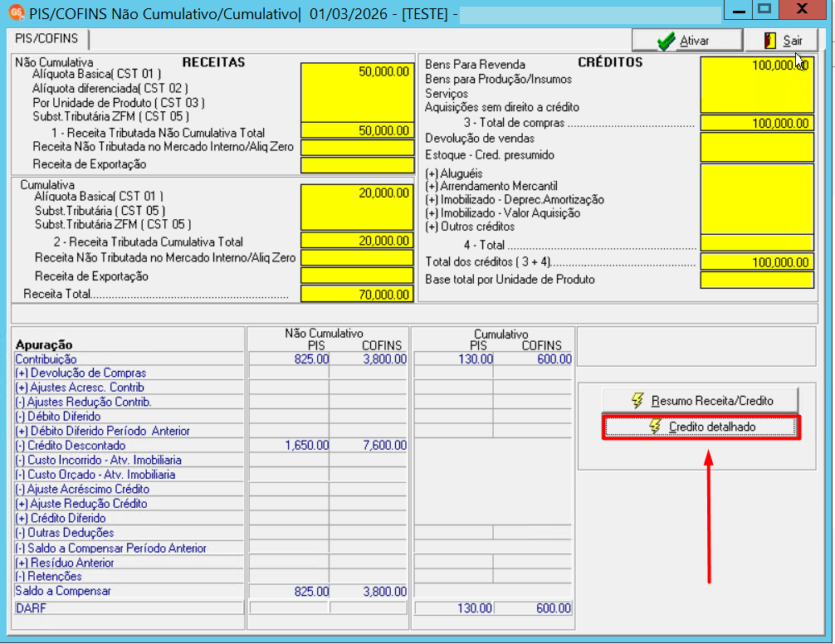Select Receita Tributada Cumulativa Total field
This screenshot has height=644, width=835.
pos(358,241)
